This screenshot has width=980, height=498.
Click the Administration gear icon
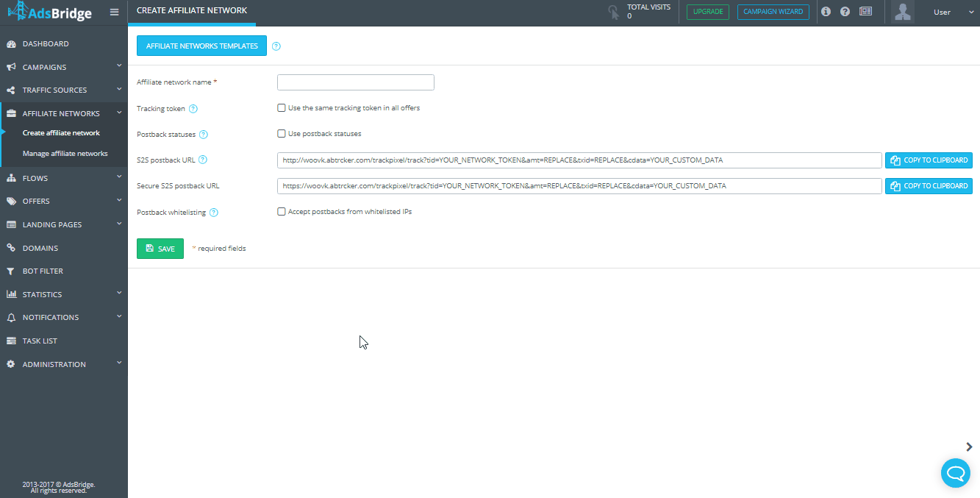pos(11,364)
